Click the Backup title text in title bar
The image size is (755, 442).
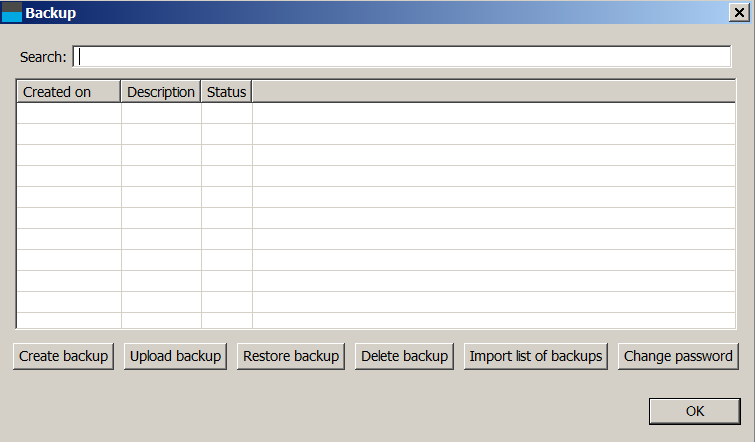pos(51,13)
